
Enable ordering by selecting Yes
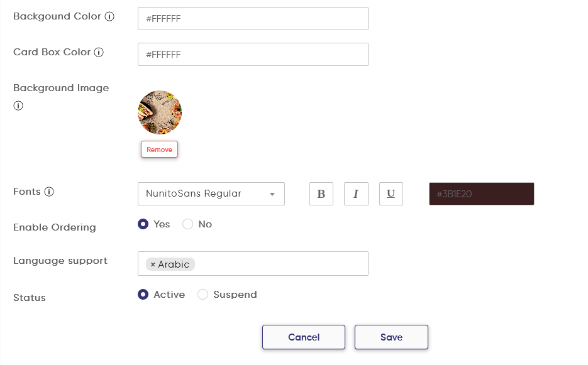point(143,224)
